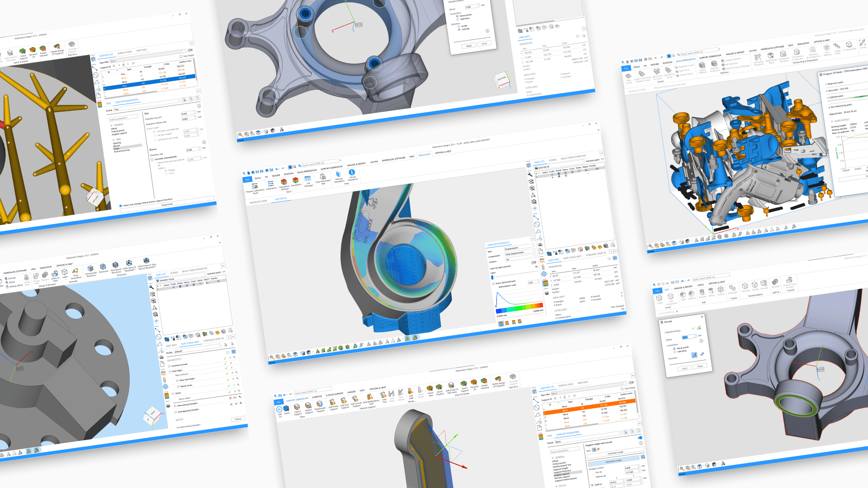Click the Simulation Settings ribbon icon
The height and width of the screenshot is (488, 868).
(284, 182)
